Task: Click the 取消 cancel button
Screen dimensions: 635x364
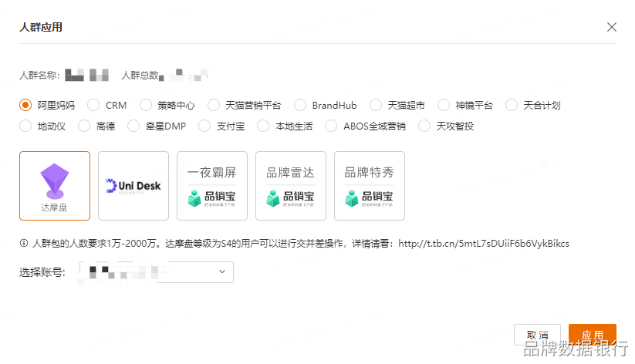Action: click(x=537, y=335)
